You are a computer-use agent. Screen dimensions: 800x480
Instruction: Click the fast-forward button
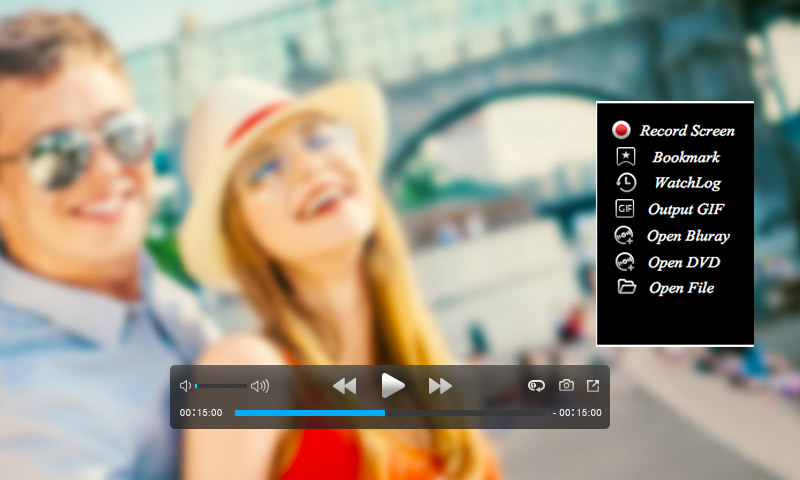440,385
